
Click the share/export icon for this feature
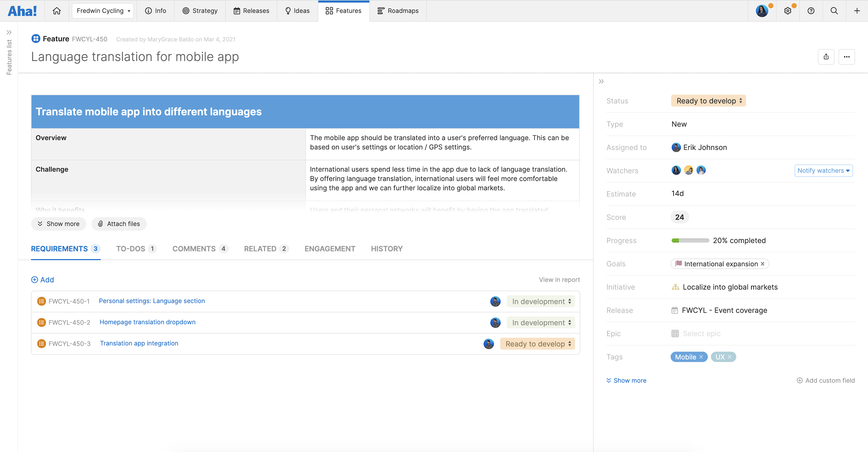(x=826, y=57)
